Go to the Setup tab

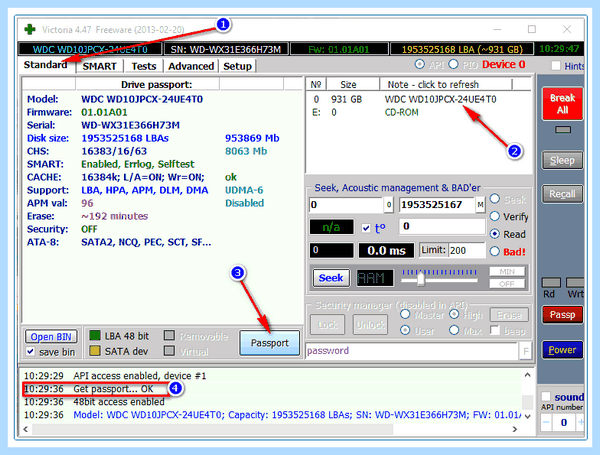tap(237, 66)
